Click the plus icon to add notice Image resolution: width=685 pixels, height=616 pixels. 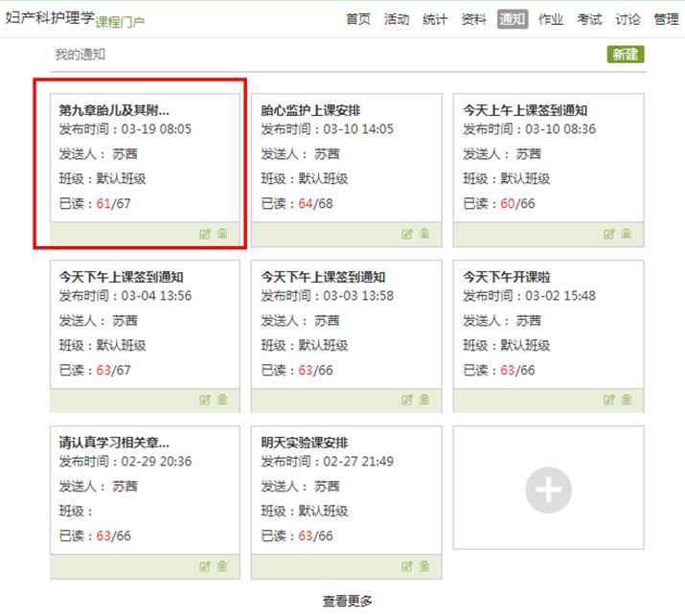(x=548, y=491)
